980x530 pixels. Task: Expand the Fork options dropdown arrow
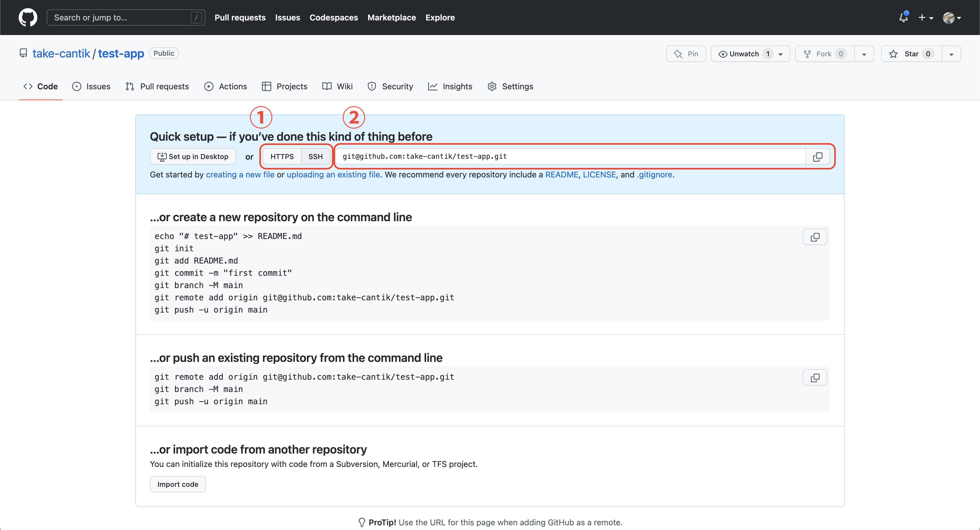(x=864, y=54)
